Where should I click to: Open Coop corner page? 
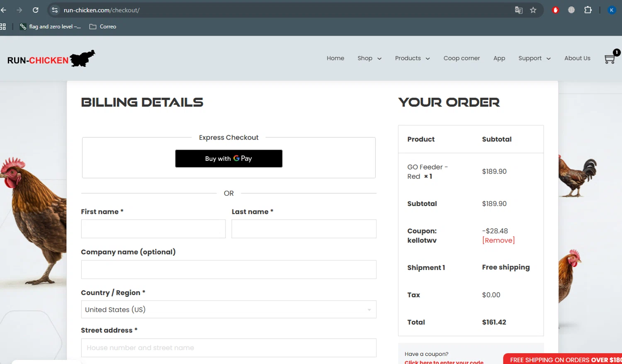click(x=462, y=58)
